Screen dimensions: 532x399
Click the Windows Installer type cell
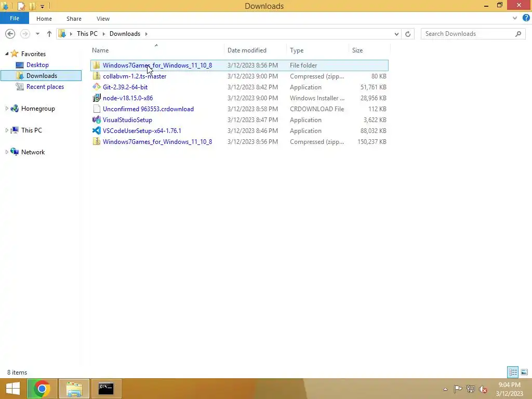click(x=317, y=98)
